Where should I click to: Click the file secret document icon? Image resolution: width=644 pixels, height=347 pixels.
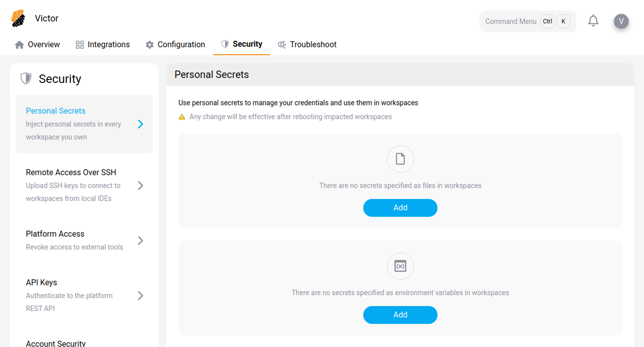pos(400,159)
